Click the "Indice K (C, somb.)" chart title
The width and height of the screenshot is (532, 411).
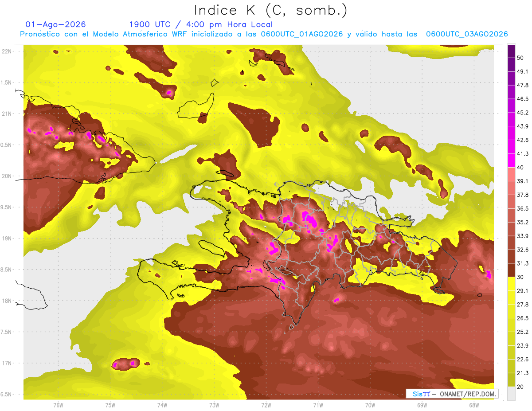[270, 10]
